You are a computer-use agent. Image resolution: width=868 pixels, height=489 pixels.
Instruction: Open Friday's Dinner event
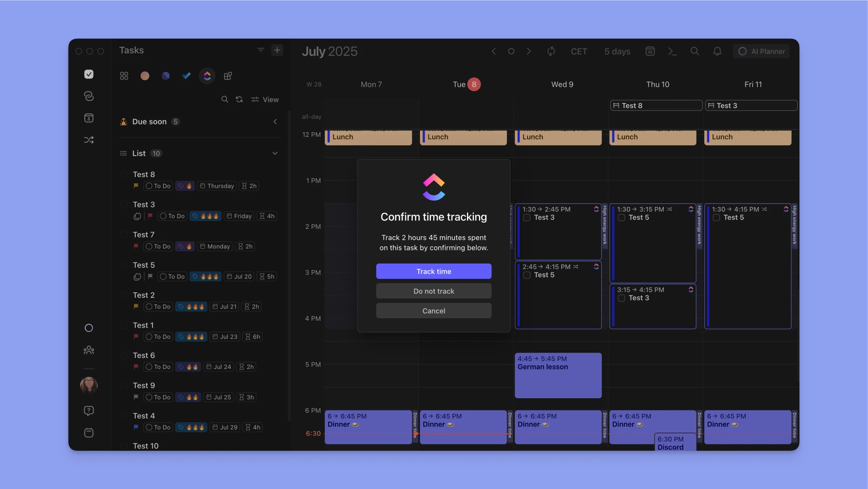point(748,427)
